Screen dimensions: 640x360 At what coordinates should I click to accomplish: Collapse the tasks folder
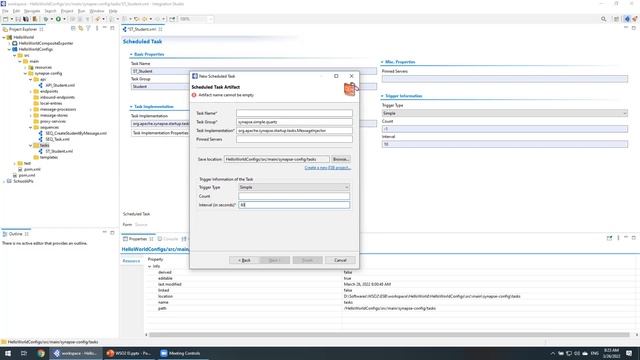31,145
